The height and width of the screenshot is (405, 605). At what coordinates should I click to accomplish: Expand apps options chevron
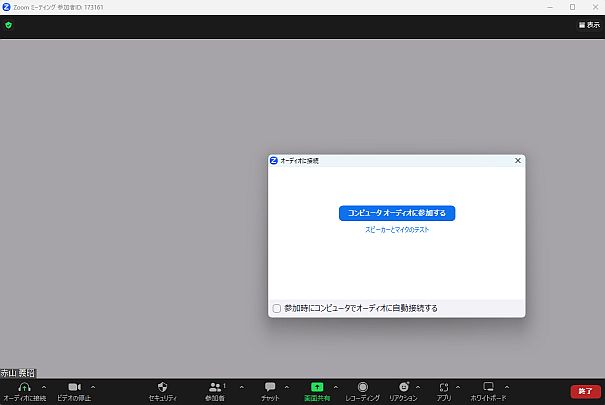tap(458, 387)
